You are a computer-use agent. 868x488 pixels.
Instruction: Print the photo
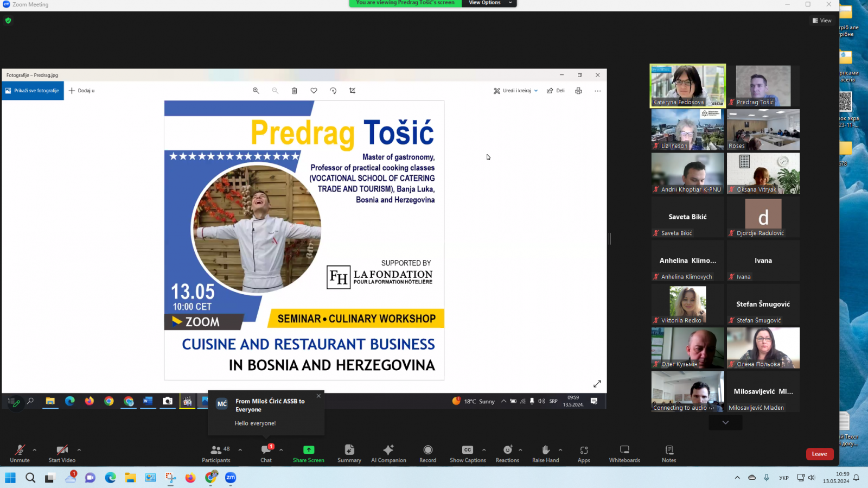click(x=579, y=91)
